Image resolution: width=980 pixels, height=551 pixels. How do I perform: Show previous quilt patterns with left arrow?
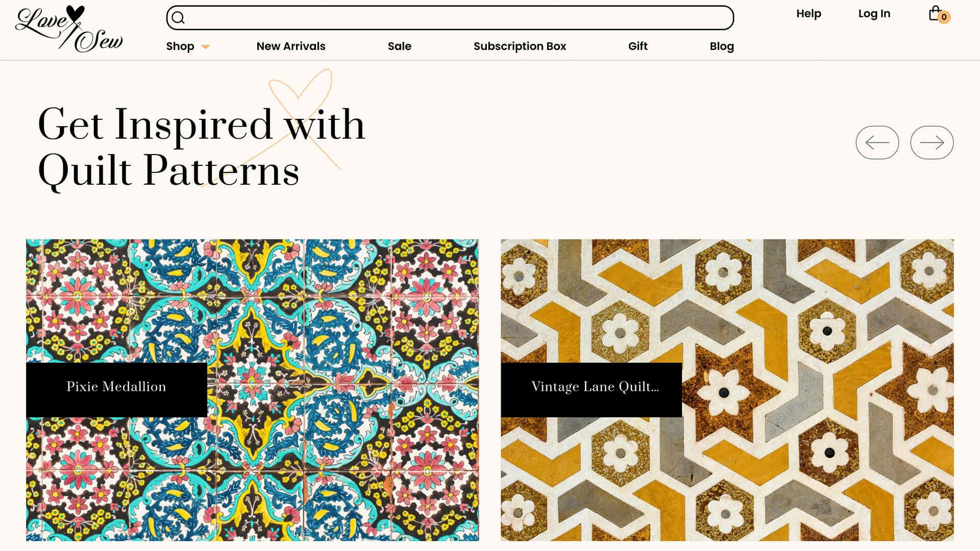(877, 142)
